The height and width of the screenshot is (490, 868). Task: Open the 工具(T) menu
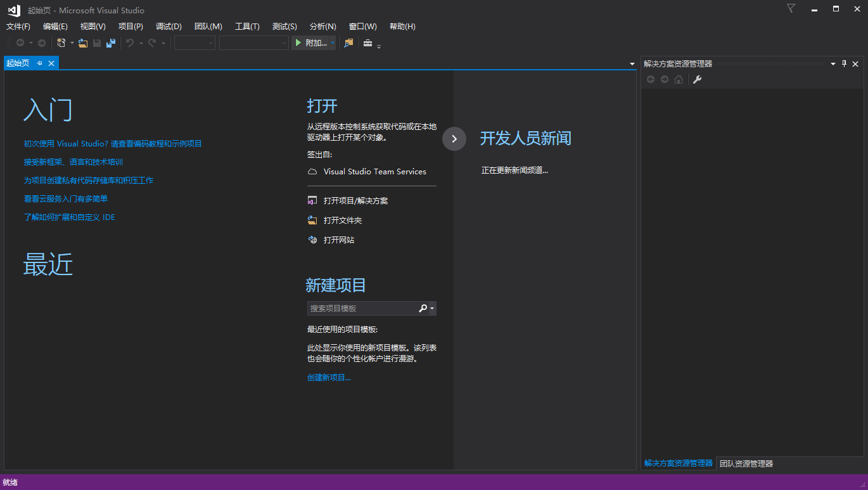click(247, 26)
